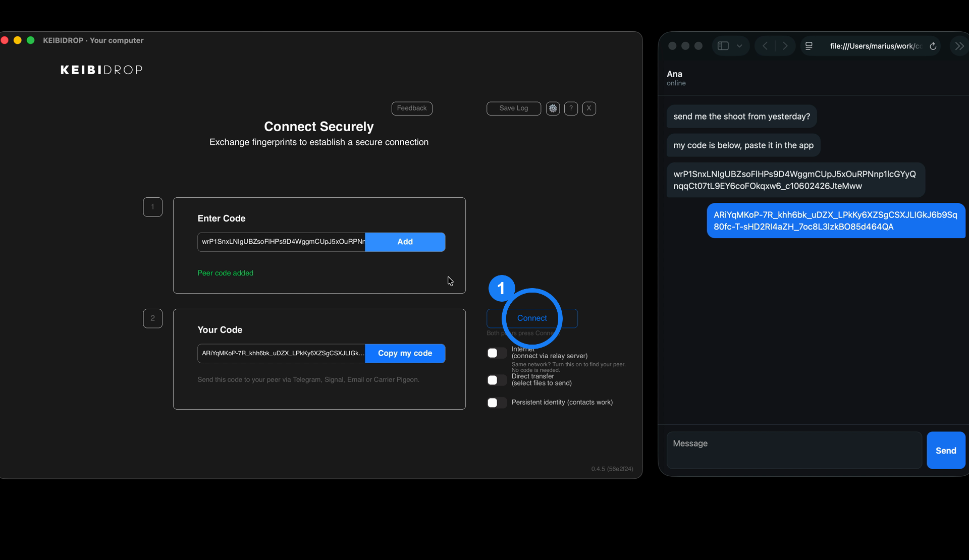Click the version label "0.4.5 (56e2f24)"
Image resolution: width=969 pixels, height=560 pixels.
coord(612,469)
